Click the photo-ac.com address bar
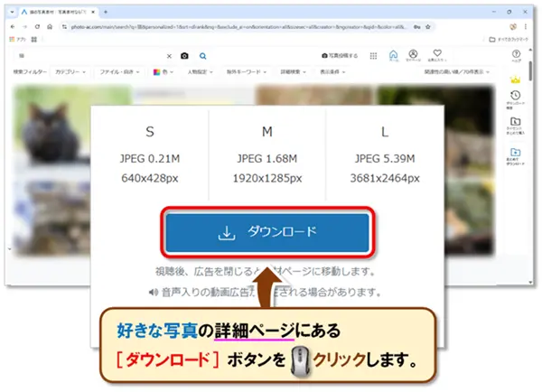542x392 pixels. (238, 26)
